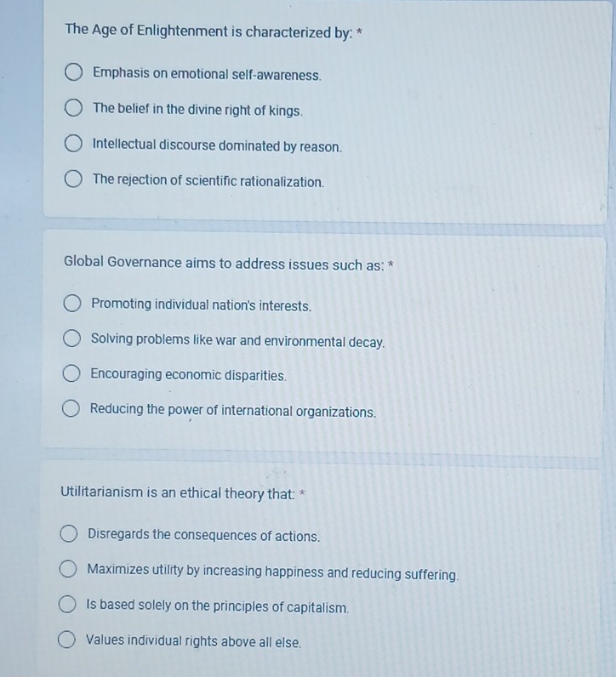Pick "Values individual rights above all else"

click(x=67, y=640)
